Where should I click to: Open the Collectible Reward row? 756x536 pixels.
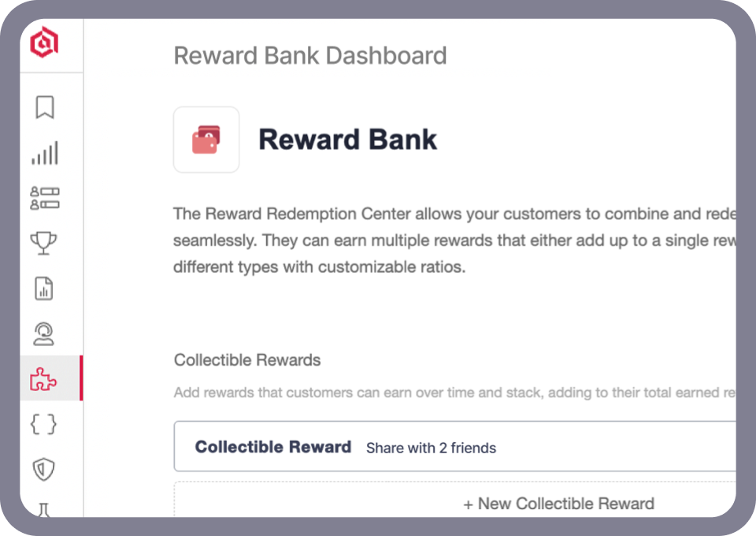(x=454, y=447)
